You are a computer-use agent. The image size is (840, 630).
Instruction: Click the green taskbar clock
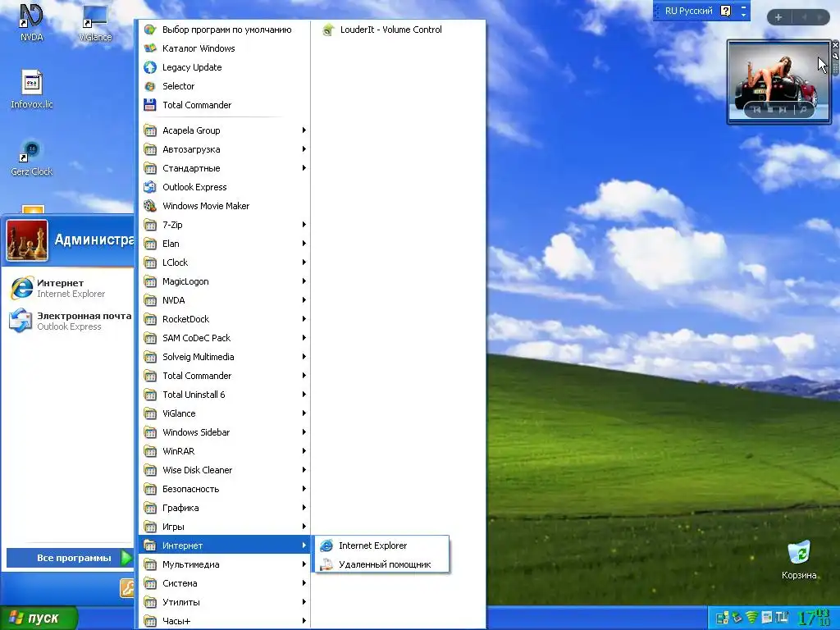pyautogui.click(x=813, y=618)
